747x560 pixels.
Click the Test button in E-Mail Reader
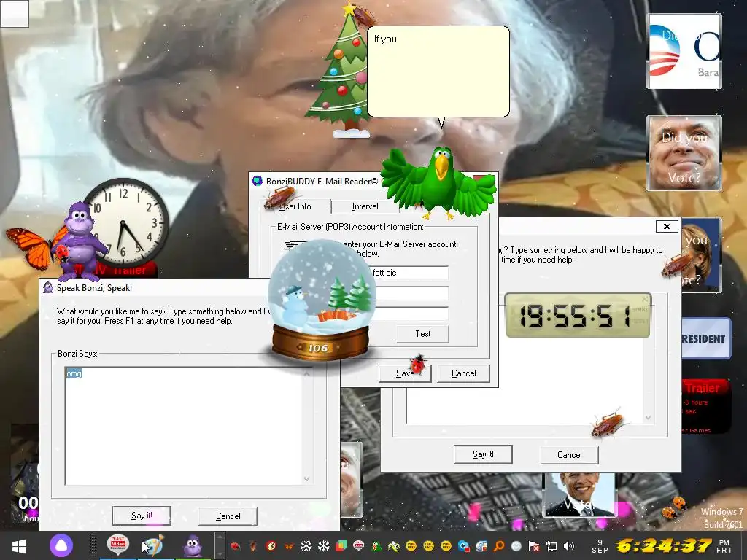(x=422, y=334)
